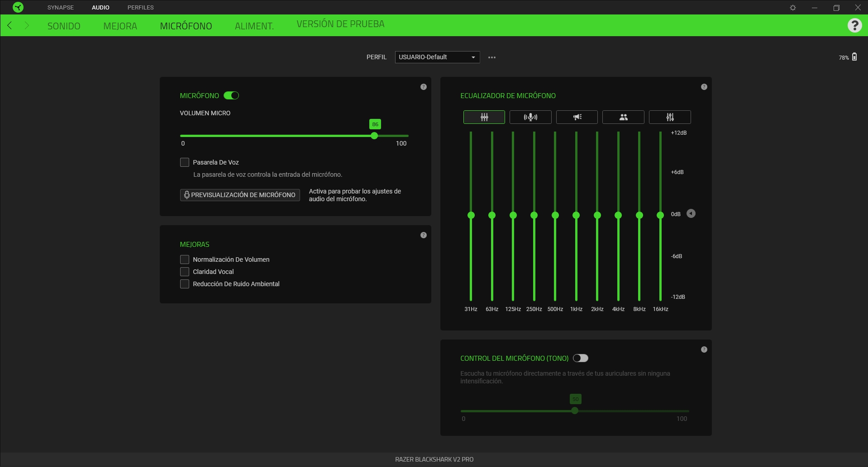Screen dimensions: 868x467
Task: Click the 78% battery percentage text
Action: pyautogui.click(x=844, y=58)
